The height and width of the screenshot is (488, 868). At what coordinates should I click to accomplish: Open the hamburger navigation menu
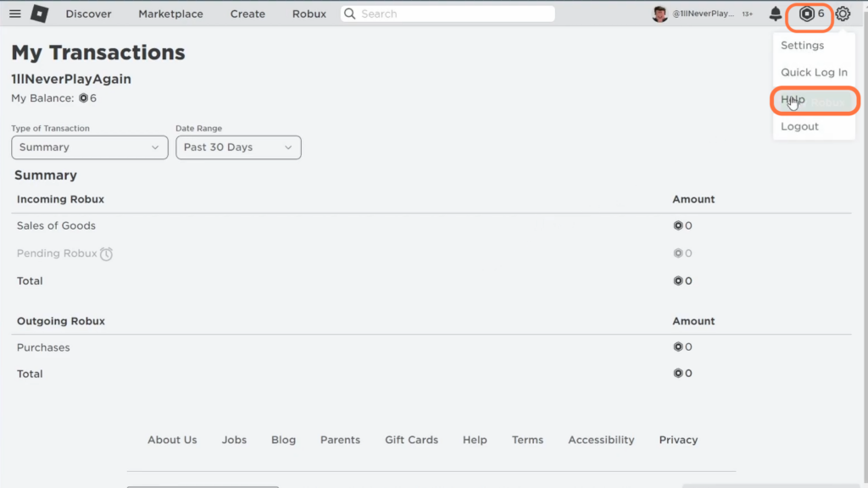point(15,14)
